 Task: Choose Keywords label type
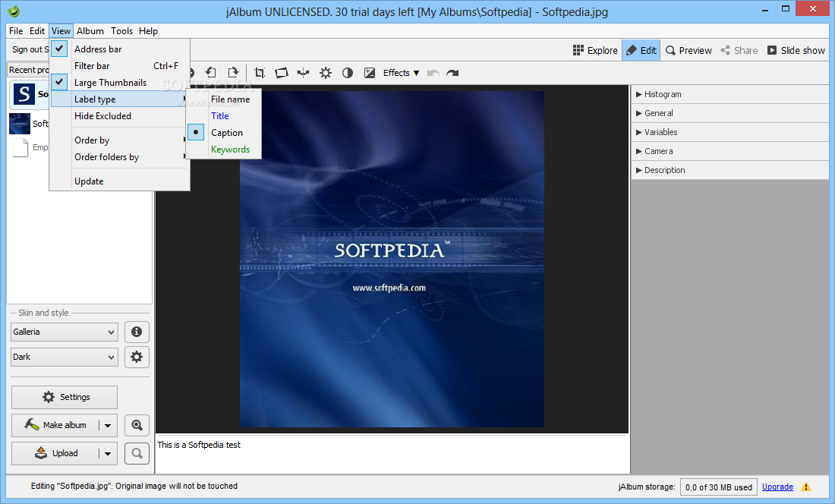(x=230, y=150)
